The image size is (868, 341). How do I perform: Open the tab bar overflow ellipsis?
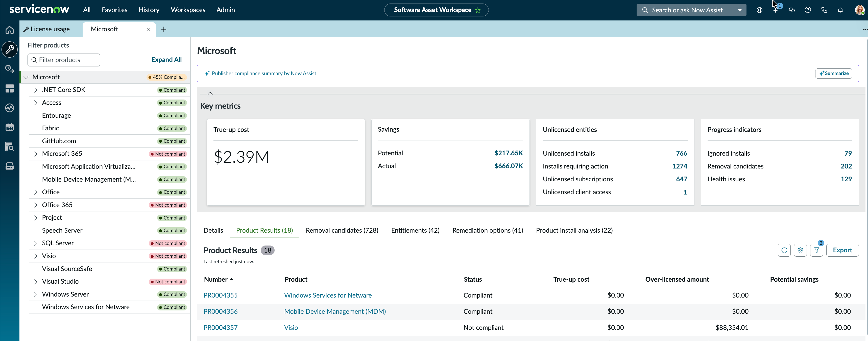[865, 29]
